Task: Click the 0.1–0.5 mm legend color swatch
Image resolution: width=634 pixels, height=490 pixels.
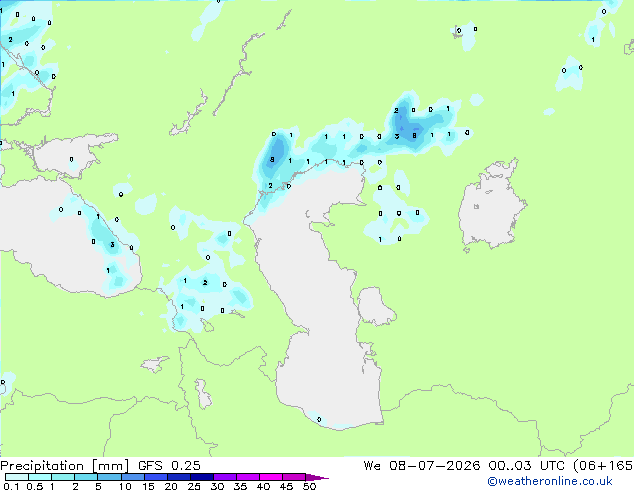Action: (x=17, y=477)
